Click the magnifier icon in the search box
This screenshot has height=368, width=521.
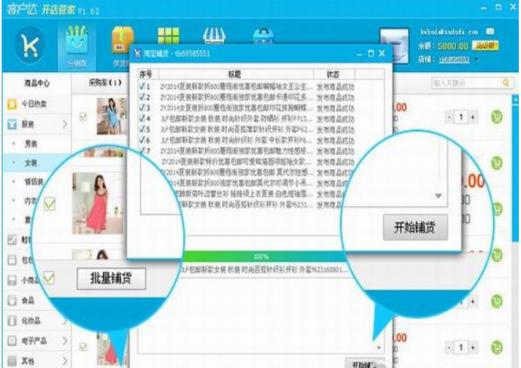click(x=506, y=82)
